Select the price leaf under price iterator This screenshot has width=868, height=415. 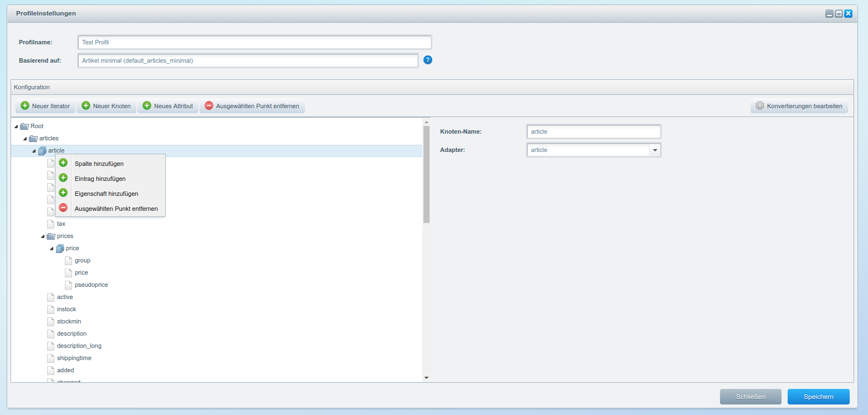(81, 272)
